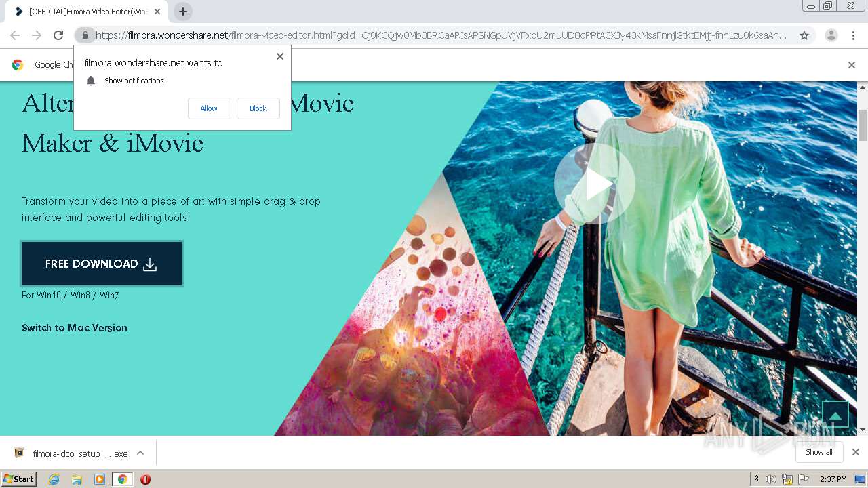The width and height of the screenshot is (868, 488).
Task: Click the browser forward arrow
Action: point(37,35)
